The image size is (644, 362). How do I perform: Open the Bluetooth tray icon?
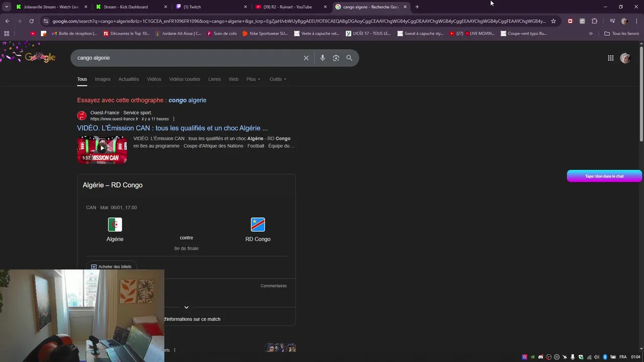pos(605,357)
